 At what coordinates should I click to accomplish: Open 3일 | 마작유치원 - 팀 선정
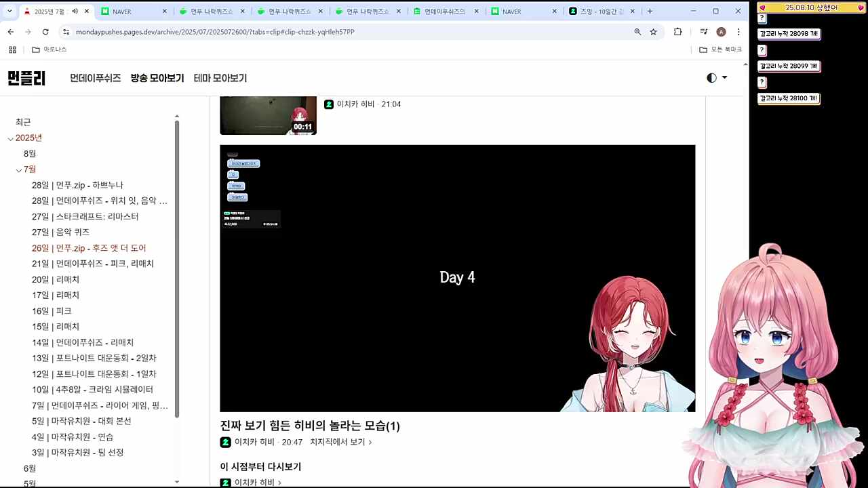(x=77, y=452)
